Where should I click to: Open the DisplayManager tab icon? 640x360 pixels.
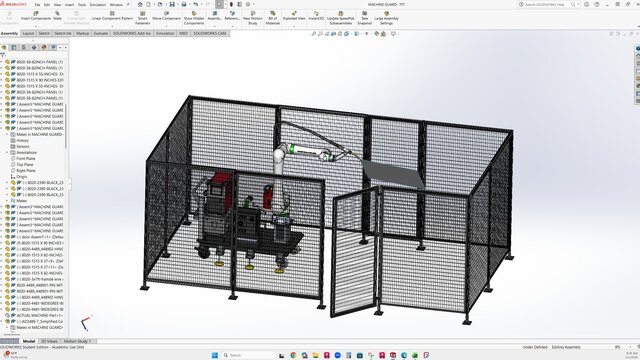(x=44, y=47)
